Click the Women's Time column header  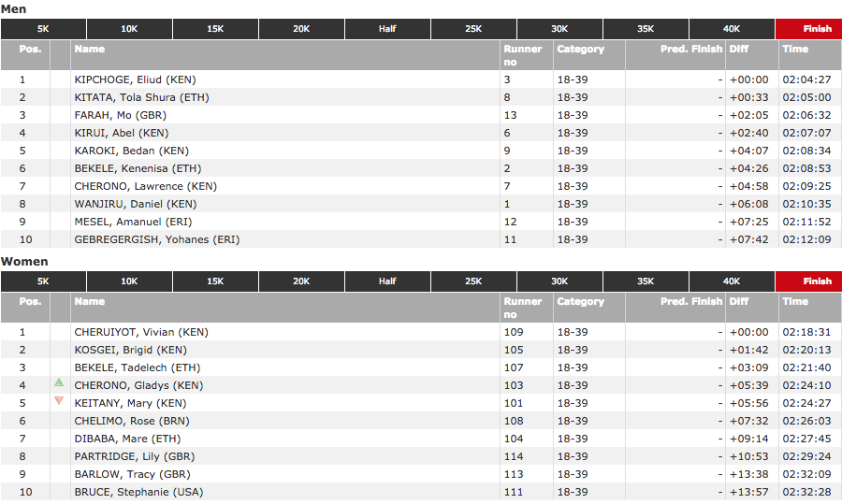point(795,302)
